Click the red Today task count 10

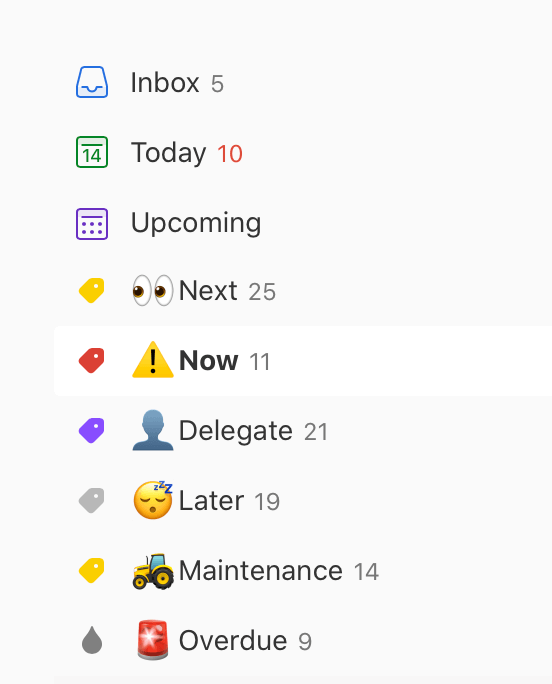click(x=230, y=154)
